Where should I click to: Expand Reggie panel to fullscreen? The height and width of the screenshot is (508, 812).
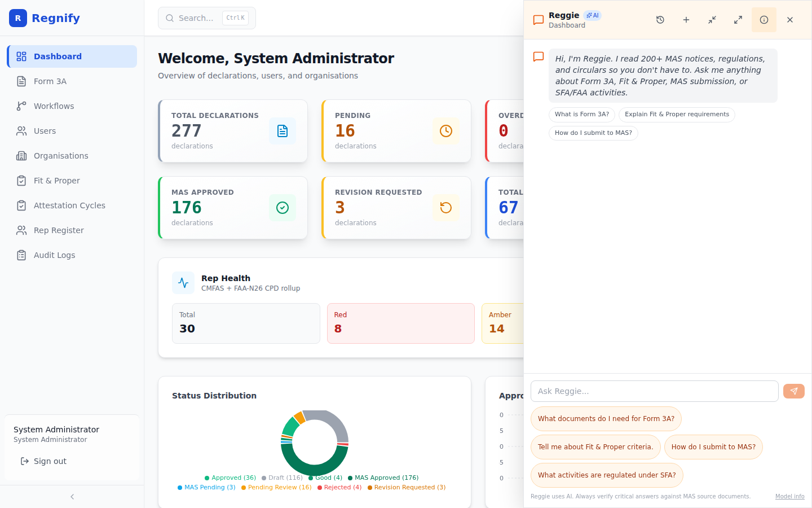coord(738,20)
